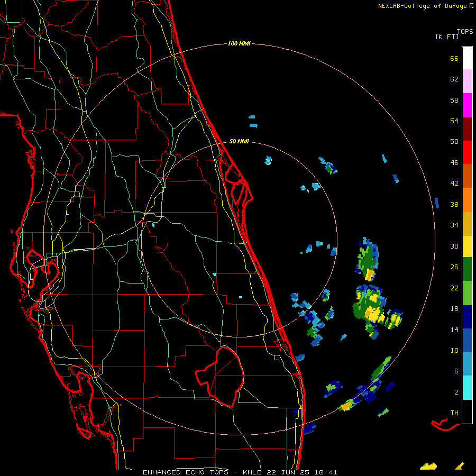
Task: Click the "50 NMI" range ring label
Action: (x=239, y=141)
